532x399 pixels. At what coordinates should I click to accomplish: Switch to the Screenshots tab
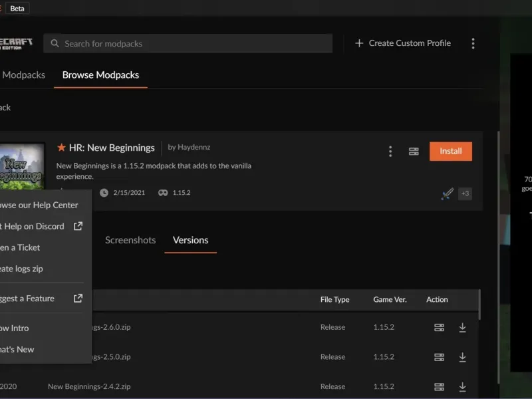pos(130,240)
